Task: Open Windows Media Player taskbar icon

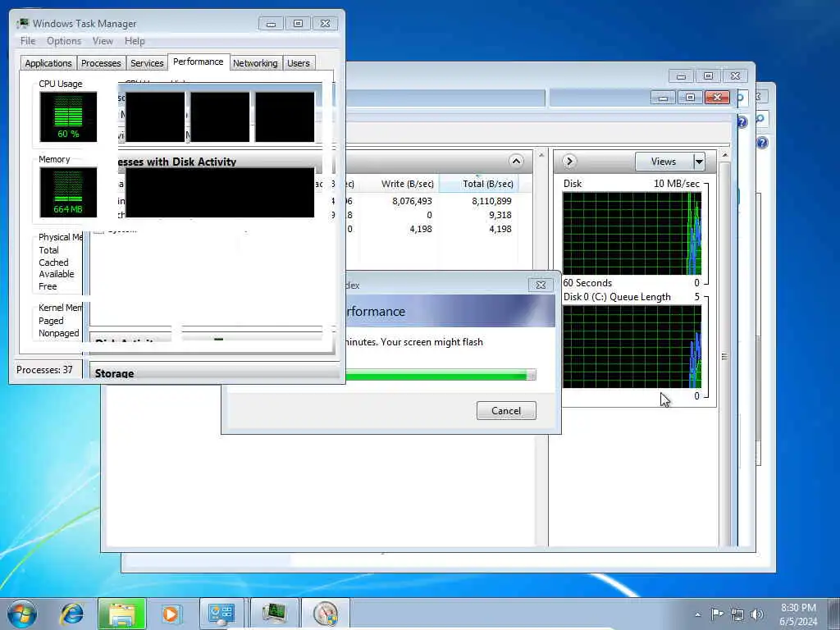Action: click(171, 614)
